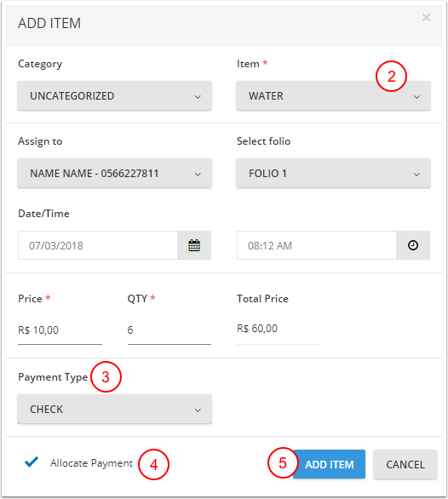Click the Assign to chevron arrow

click(198, 175)
